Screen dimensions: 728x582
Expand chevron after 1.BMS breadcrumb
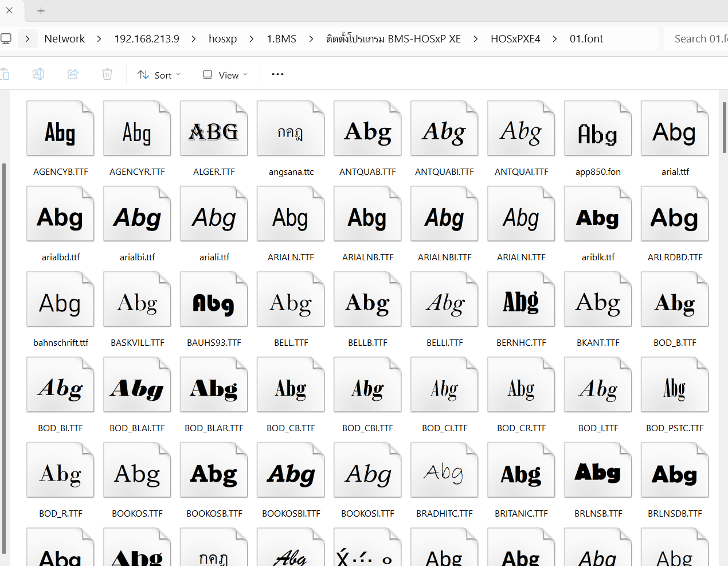coord(311,38)
